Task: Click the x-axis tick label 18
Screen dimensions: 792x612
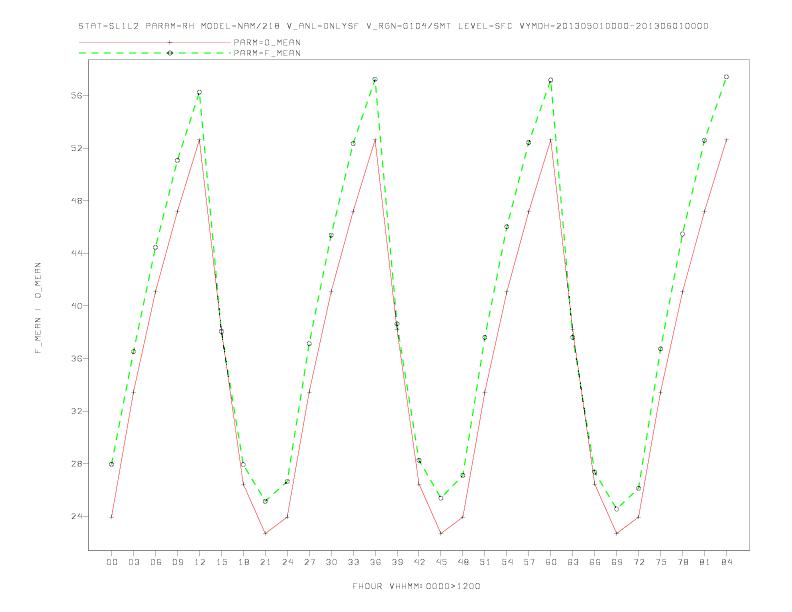Action: pyautogui.click(x=243, y=562)
